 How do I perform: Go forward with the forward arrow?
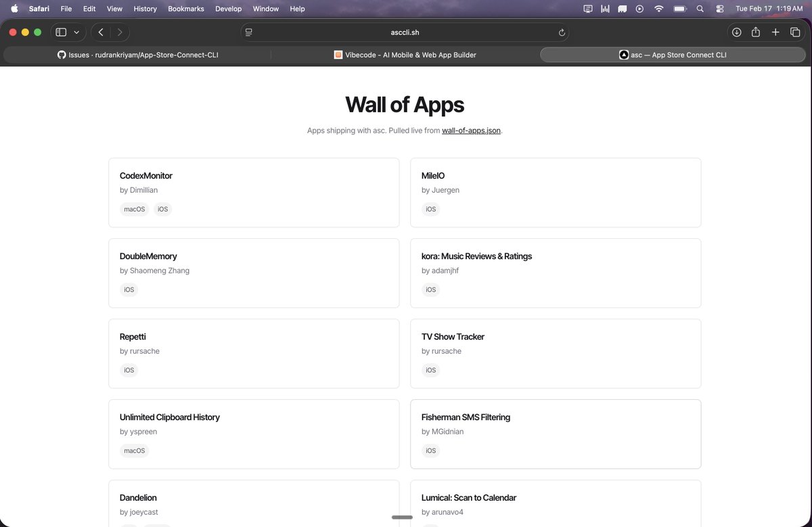(120, 32)
